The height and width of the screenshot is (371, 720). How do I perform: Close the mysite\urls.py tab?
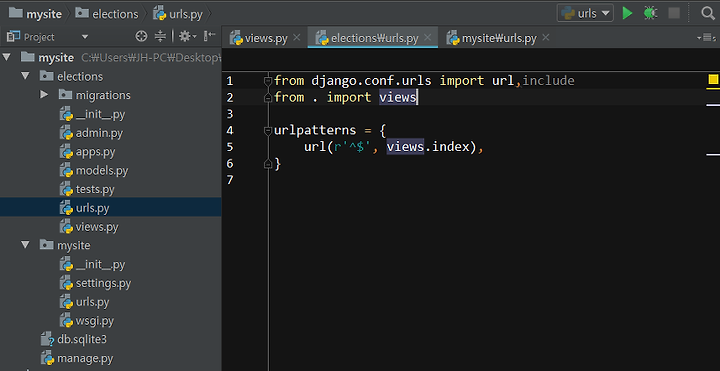click(x=546, y=38)
